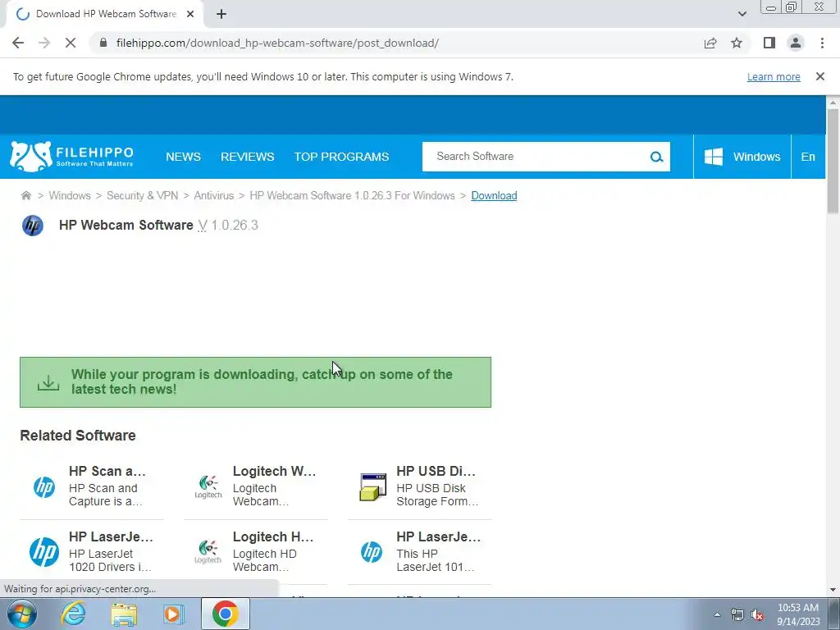The width and height of the screenshot is (840, 630).
Task: Click the HP Webcam Software logo icon
Action: (33, 226)
